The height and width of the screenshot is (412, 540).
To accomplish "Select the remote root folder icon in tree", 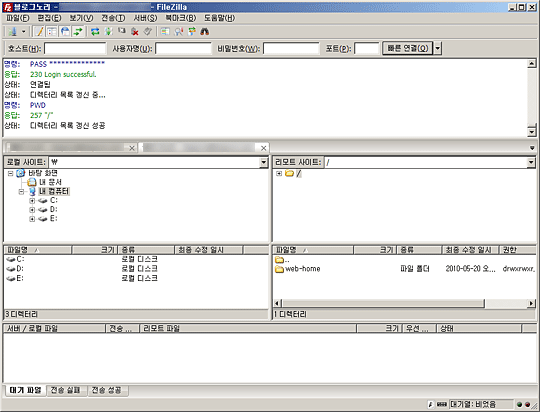I will coord(289,173).
